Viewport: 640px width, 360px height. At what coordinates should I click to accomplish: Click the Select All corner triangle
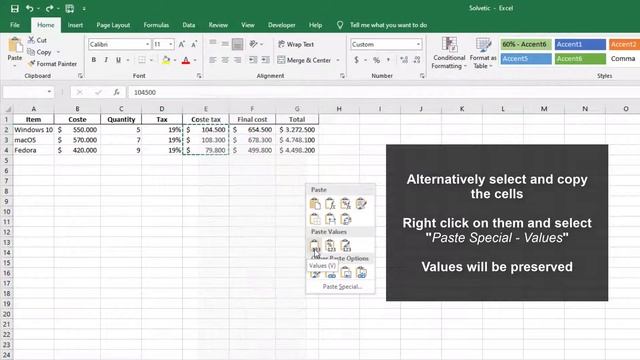tap(8, 109)
